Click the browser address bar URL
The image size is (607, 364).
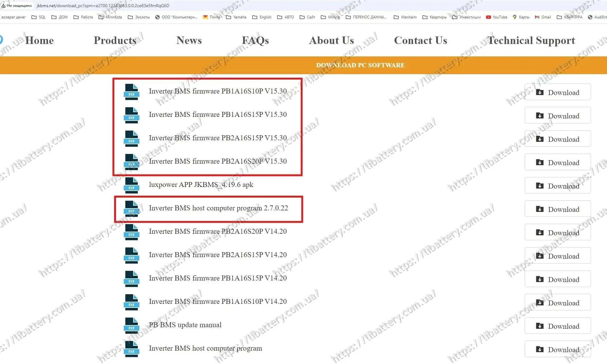(103, 6)
